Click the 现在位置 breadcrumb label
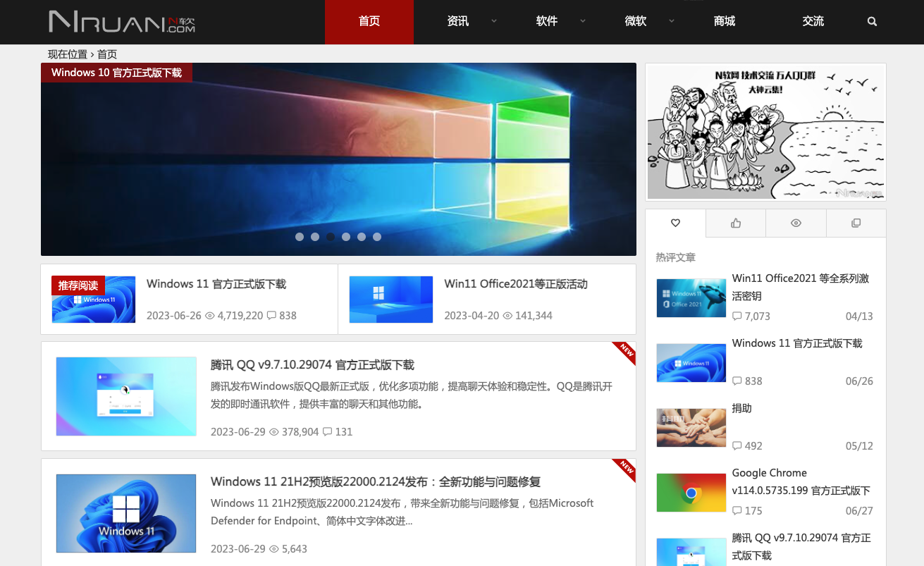This screenshot has width=924, height=566. (68, 54)
